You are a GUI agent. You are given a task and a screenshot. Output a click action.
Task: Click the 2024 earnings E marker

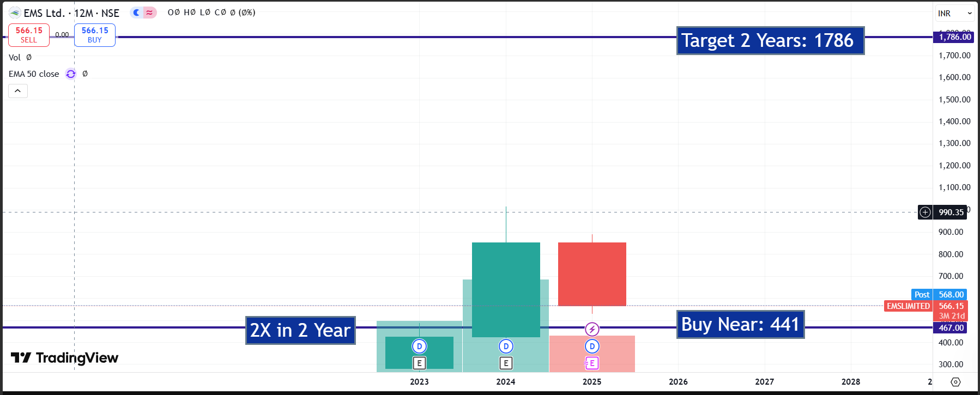point(506,363)
